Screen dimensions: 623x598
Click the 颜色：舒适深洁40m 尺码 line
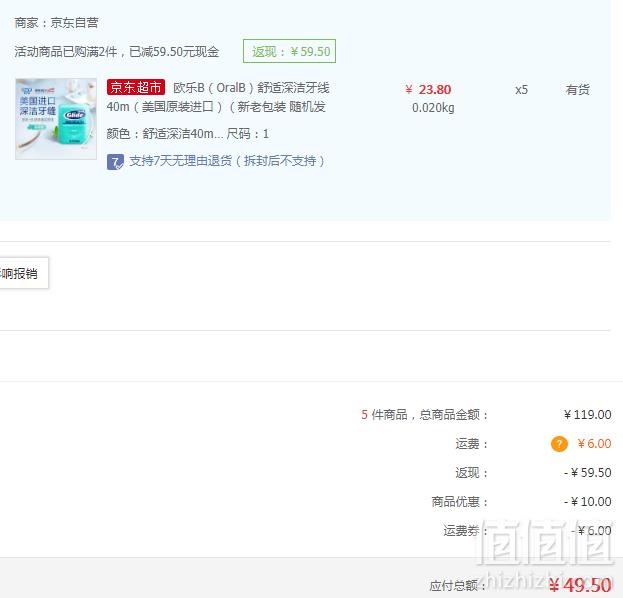[188, 134]
